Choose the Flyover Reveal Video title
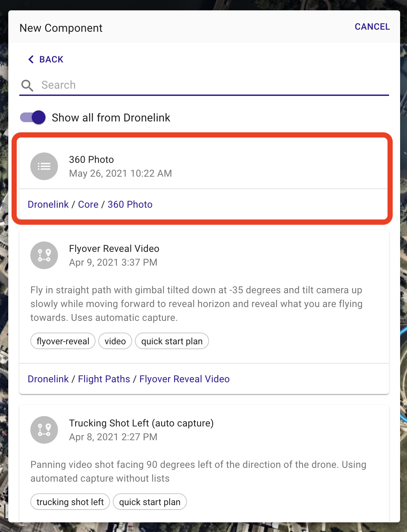Image resolution: width=407 pixels, height=532 pixels. (x=114, y=248)
